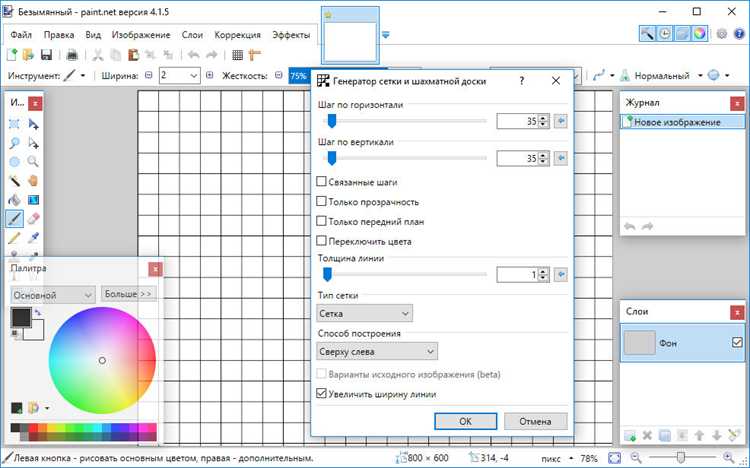
Task: Select the Eraser tool
Action: point(33,219)
